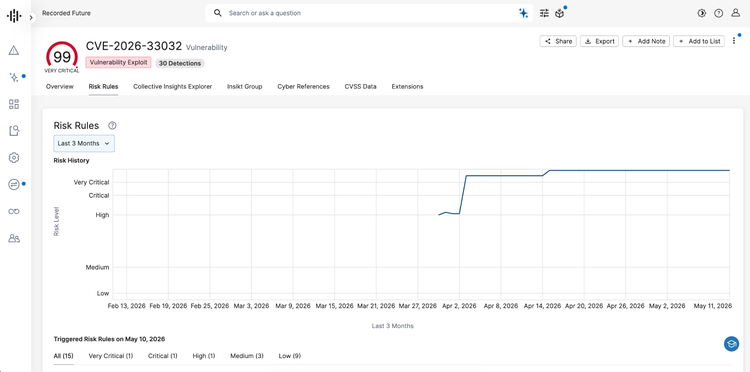Open the Extensions tab
This screenshot has width=750, height=372.
tap(407, 87)
